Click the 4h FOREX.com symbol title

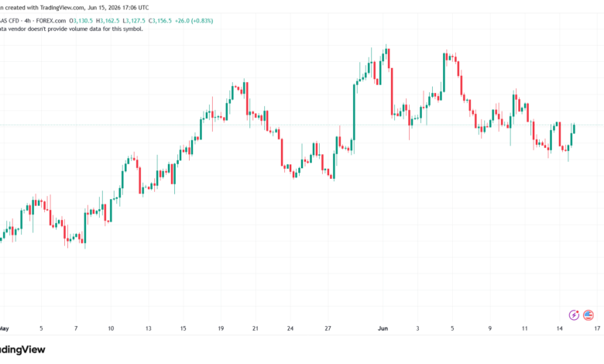[x=33, y=21]
